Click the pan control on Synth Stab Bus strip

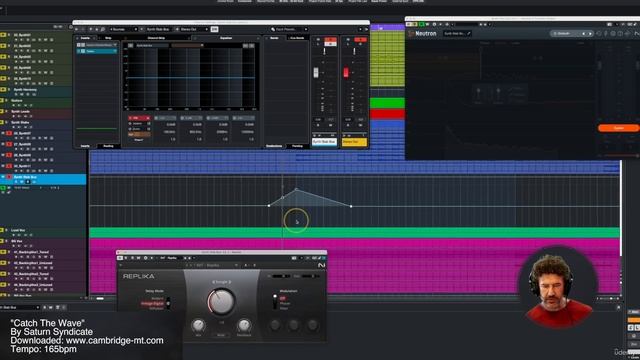coord(324,51)
